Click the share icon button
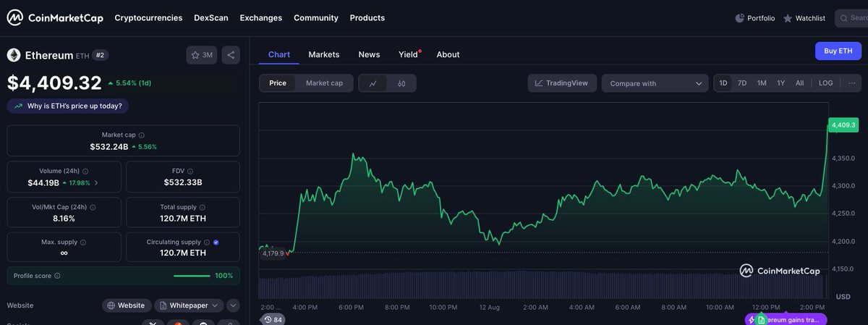The image size is (868, 325). [231, 55]
